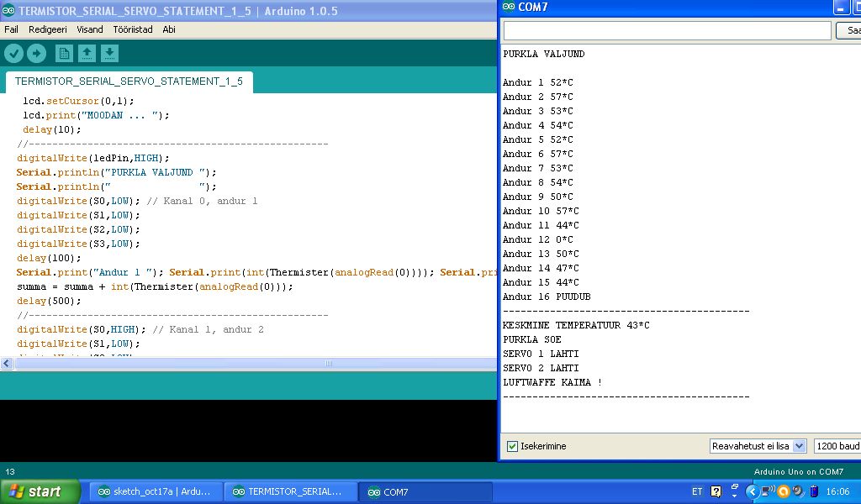Click the volume icon in system tray
This screenshot has width=861, height=504.
coord(796,491)
